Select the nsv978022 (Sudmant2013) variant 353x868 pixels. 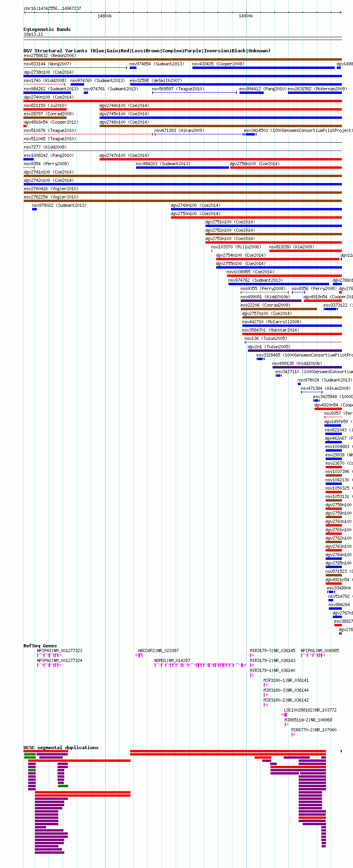point(59,205)
